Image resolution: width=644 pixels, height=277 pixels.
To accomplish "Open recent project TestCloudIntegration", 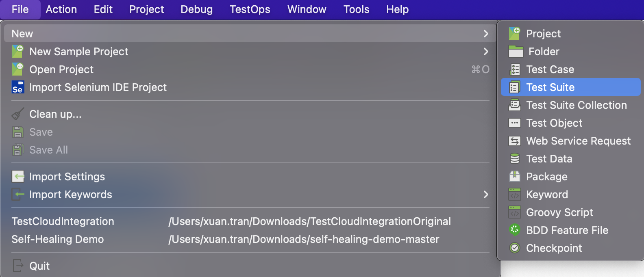I will point(63,221).
